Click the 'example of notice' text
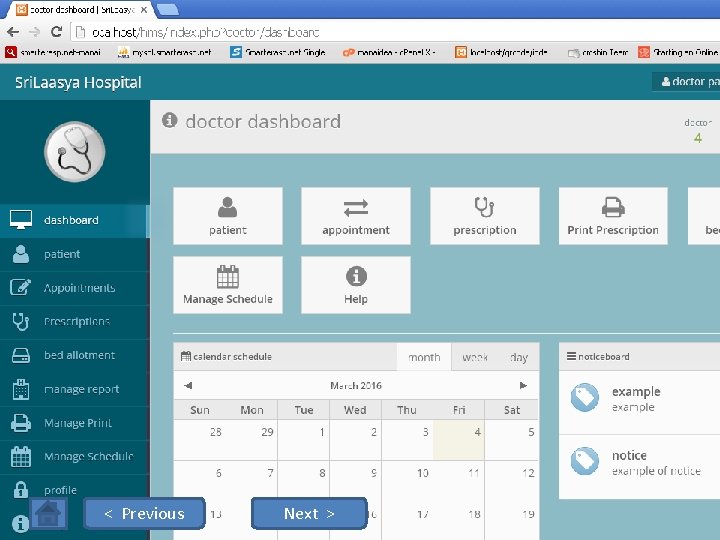720x540 pixels. coord(656,471)
